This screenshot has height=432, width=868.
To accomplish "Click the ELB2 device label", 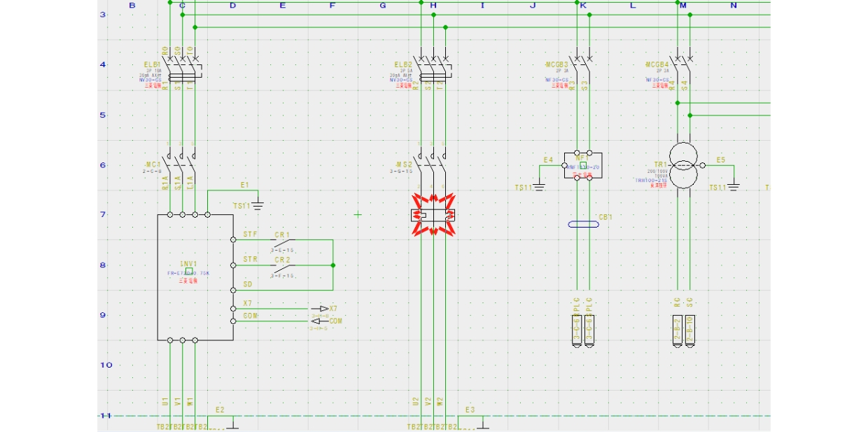I will pyautogui.click(x=403, y=65).
